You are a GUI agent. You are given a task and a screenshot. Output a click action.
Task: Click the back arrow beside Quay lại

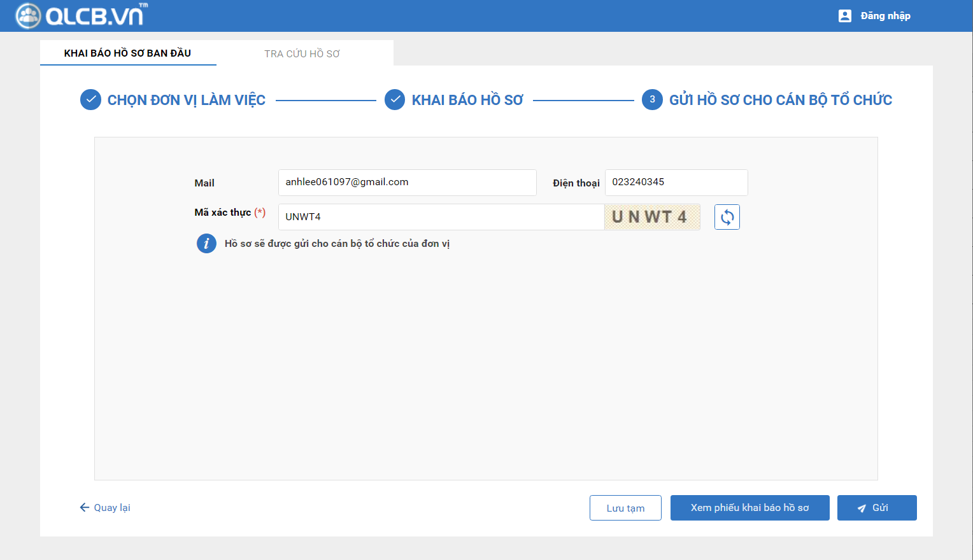[x=84, y=507]
